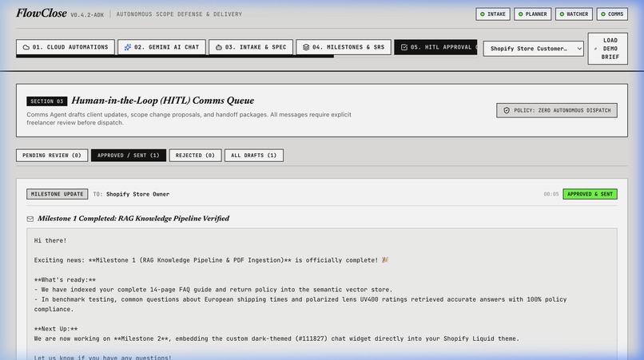644x360 pixels.
Task: Click the Section 03 label
Action: (x=47, y=101)
